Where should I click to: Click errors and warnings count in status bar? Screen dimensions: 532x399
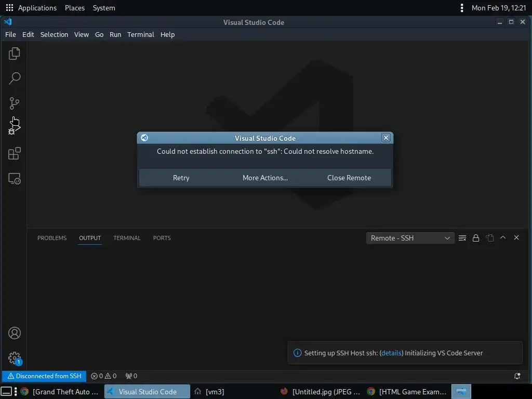[x=104, y=376]
